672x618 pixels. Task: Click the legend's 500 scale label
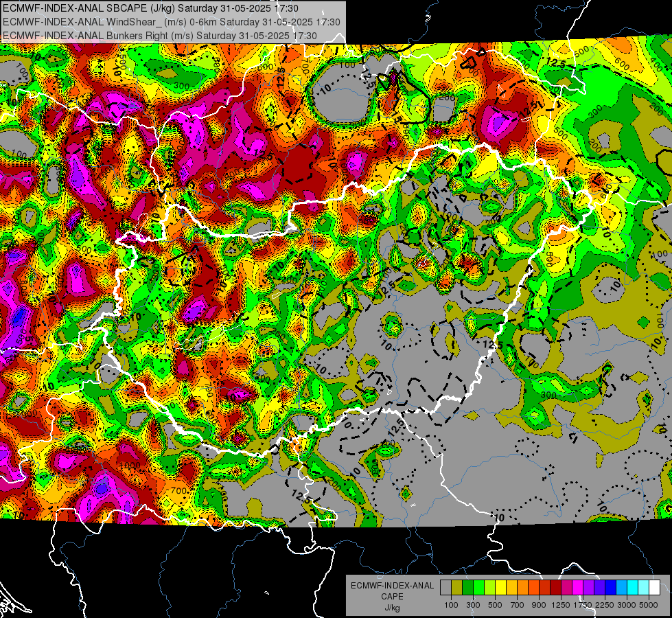[495, 605]
